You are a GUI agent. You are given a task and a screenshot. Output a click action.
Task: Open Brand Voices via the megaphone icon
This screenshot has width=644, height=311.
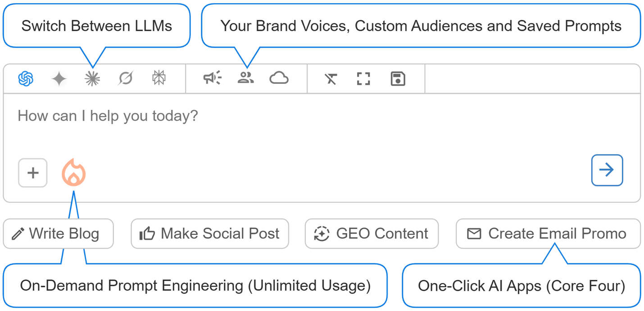(212, 78)
